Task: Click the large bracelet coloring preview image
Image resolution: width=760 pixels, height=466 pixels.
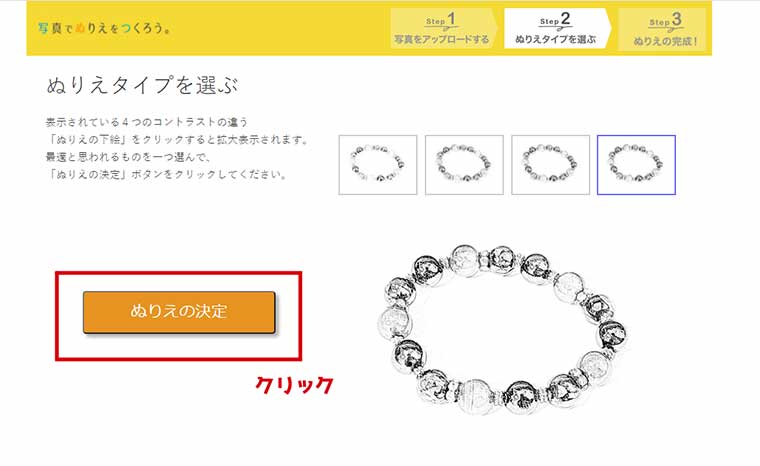Action: (502, 330)
